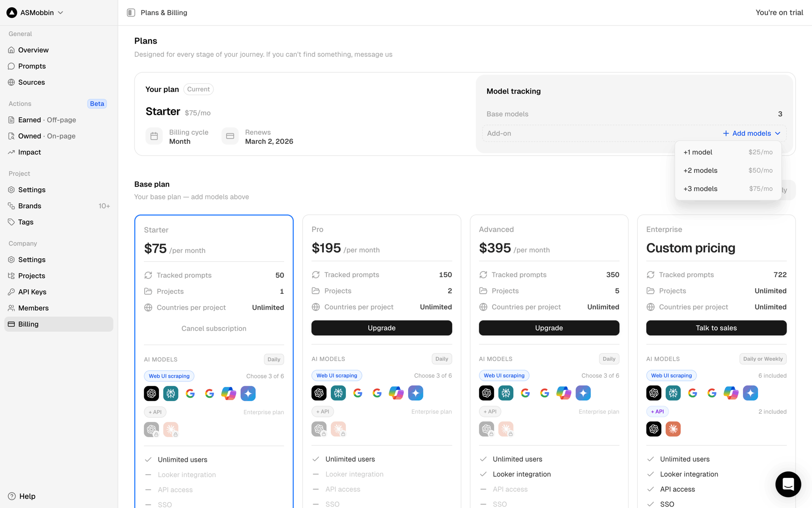
Task: Click the Daily badge in Pro plan
Action: click(442, 359)
